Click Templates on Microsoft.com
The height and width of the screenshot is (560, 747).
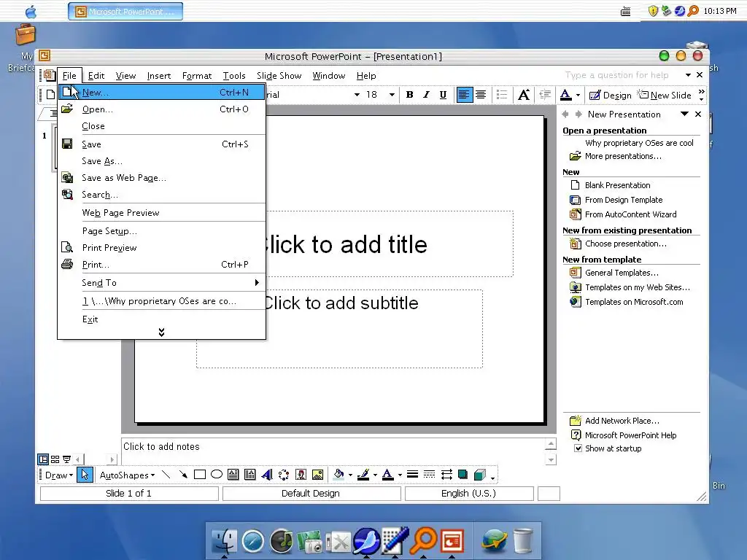[x=634, y=302]
